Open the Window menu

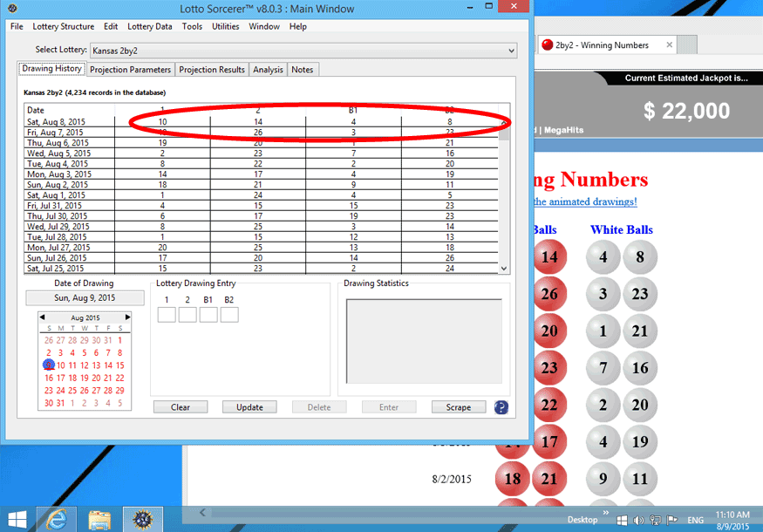tap(264, 26)
